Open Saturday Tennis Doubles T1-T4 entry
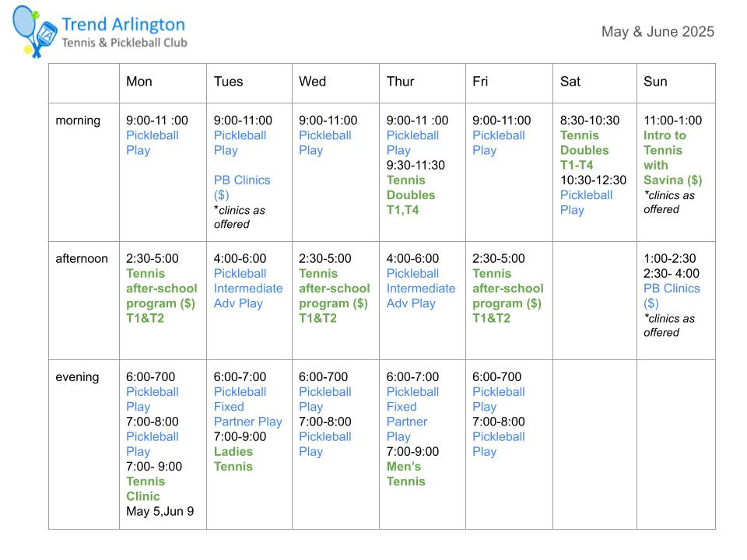The image size is (747, 560). (584, 150)
